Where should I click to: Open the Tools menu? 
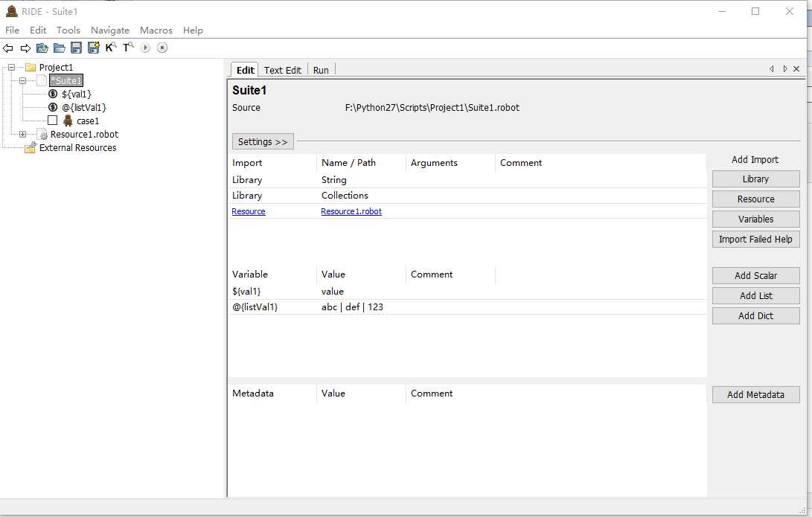(x=68, y=30)
